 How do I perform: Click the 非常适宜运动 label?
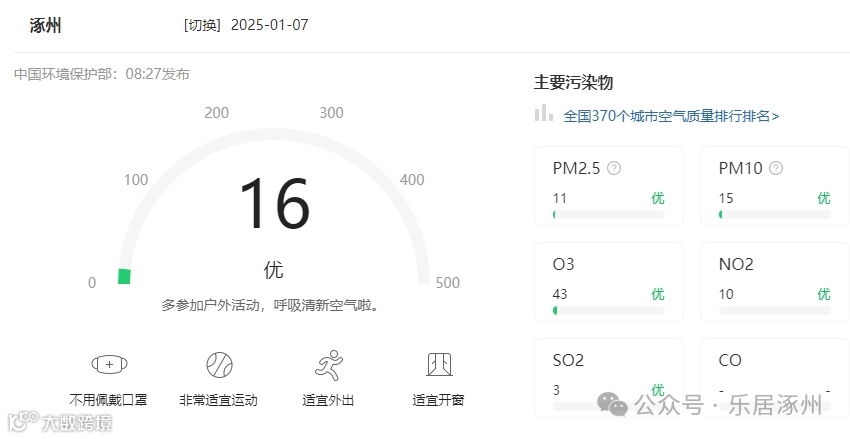[218, 400]
